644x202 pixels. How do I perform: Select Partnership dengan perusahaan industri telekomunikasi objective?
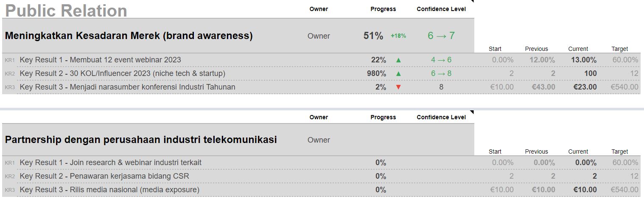point(141,140)
